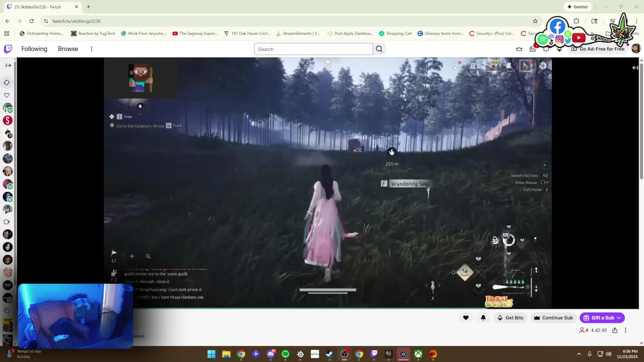Share the stream via share icon
The height and width of the screenshot is (362, 644).
(x=614, y=330)
